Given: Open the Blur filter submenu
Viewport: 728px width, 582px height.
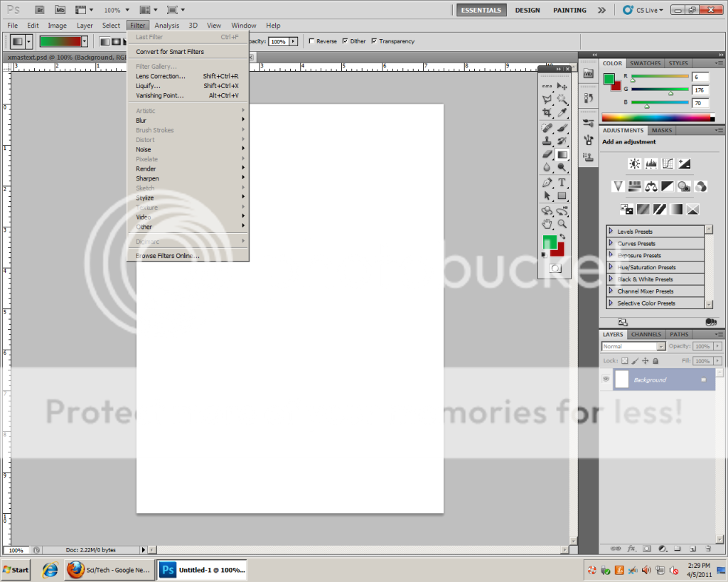Looking at the screenshot, I should point(142,120).
